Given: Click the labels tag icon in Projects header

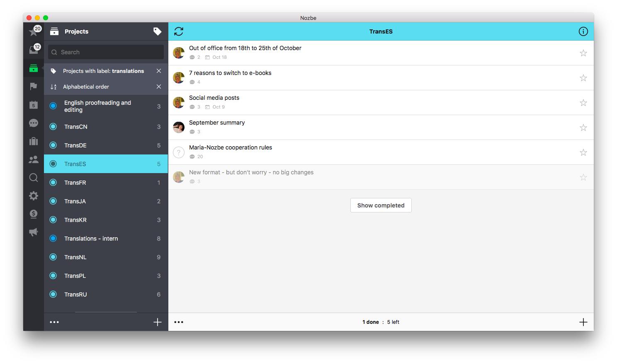Looking at the screenshot, I should click(x=157, y=31).
